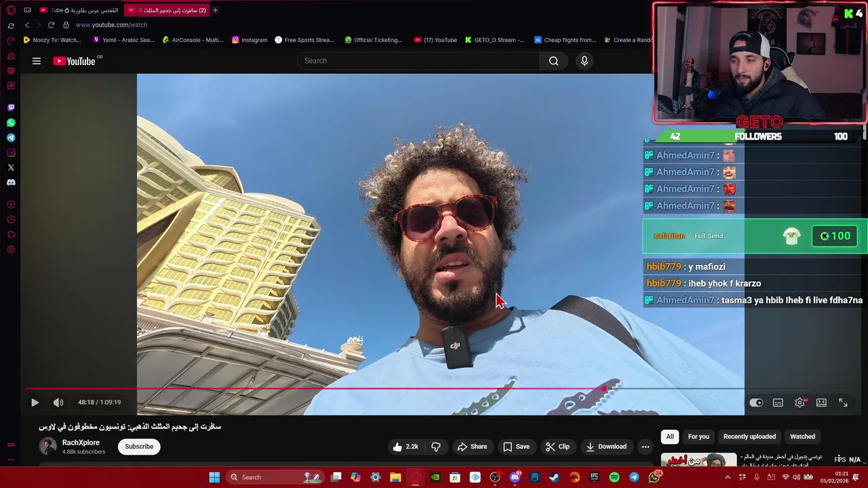
Task: Open the AirConsole bookmark
Action: (x=193, y=40)
